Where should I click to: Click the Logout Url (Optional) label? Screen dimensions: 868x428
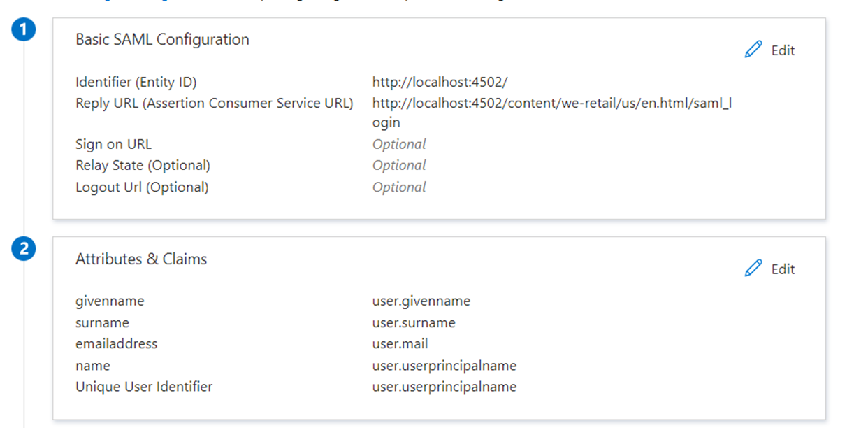(x=142, y=187)
